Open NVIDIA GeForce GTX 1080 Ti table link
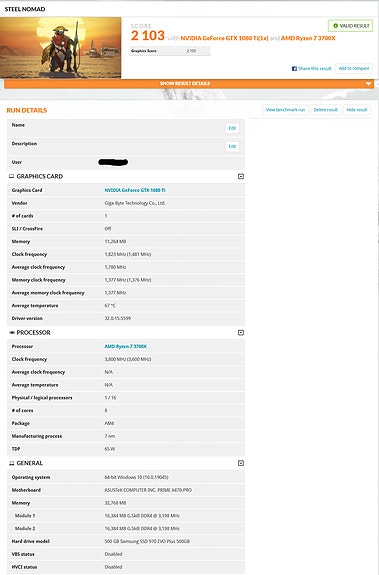 (x=135, y=190)
